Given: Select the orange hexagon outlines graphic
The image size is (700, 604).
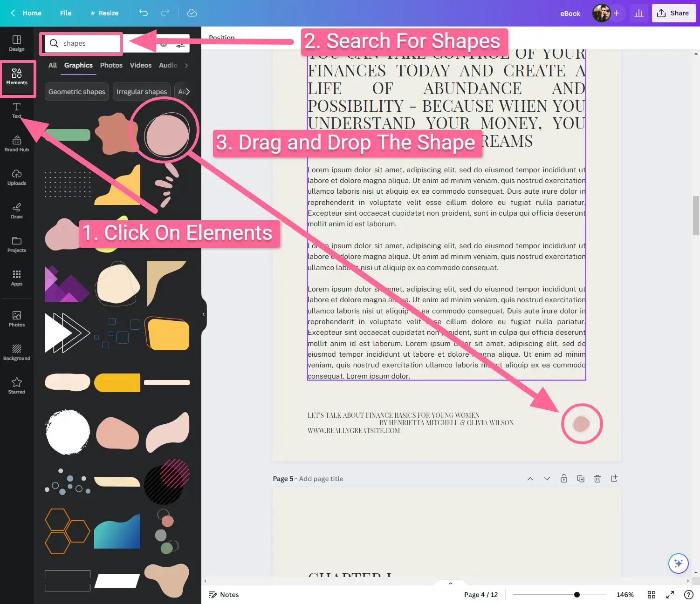Looking at the screenshot, I should 68,531.
